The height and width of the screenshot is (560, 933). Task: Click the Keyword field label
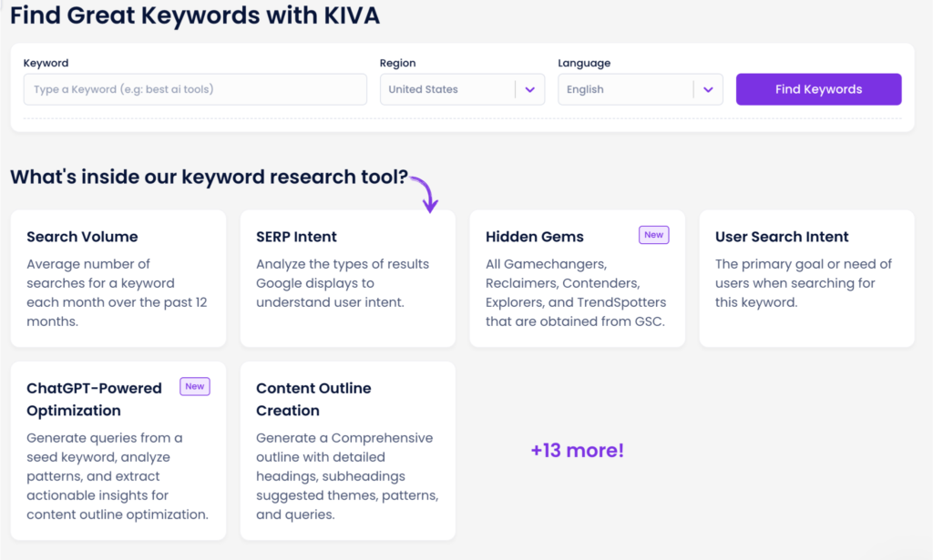pos(46,63)
